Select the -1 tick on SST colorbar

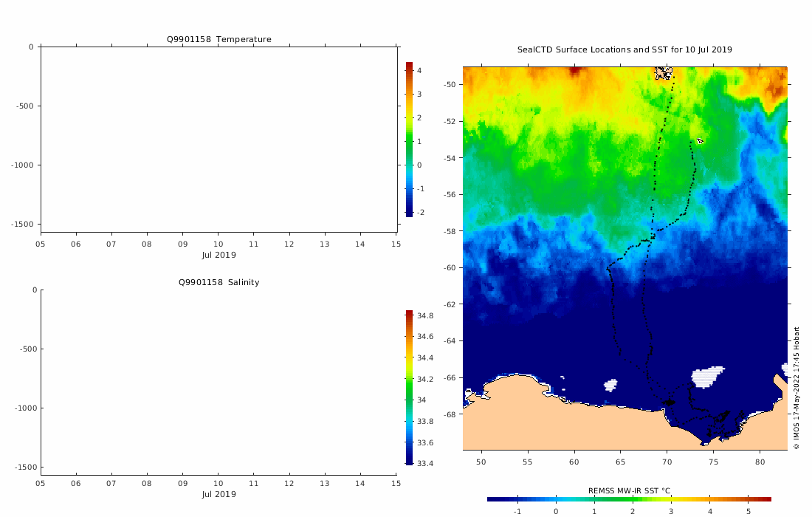click(x=516, y=511)
